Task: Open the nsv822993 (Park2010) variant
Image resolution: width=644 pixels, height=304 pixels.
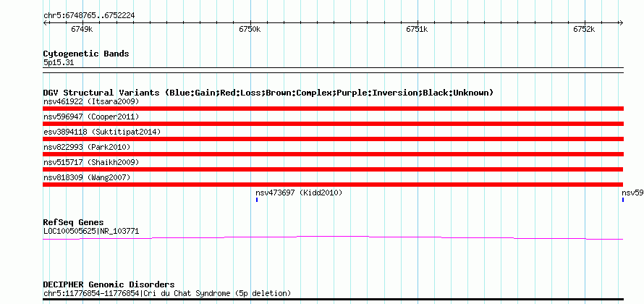Action: point(87,147)
